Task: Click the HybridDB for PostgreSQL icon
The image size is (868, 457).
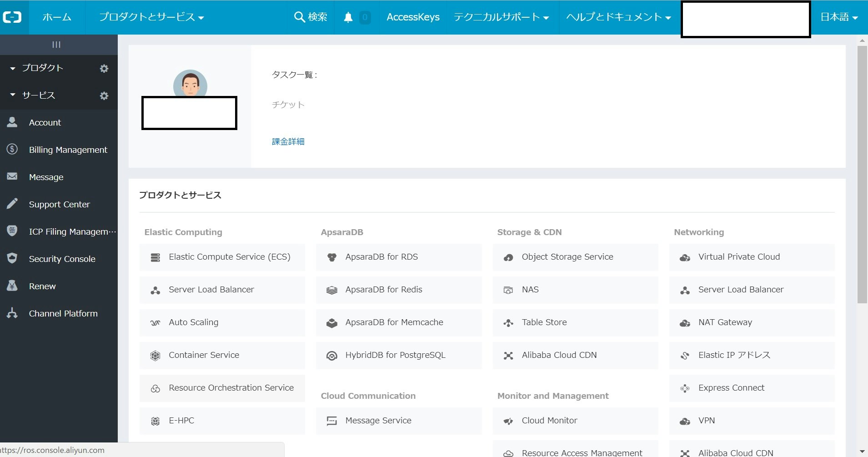Action: [332, 356]
